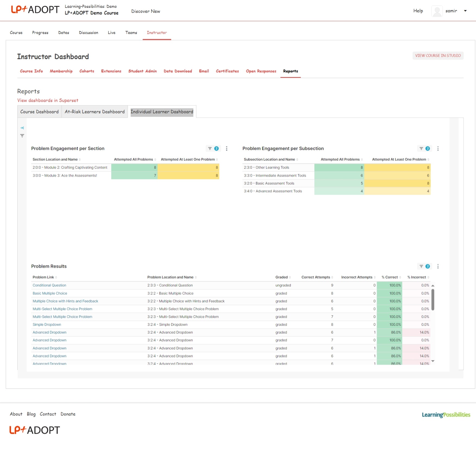Open the Teams tab
The height and width of the screenshot is (449, 476).
(x=131, y=33)
